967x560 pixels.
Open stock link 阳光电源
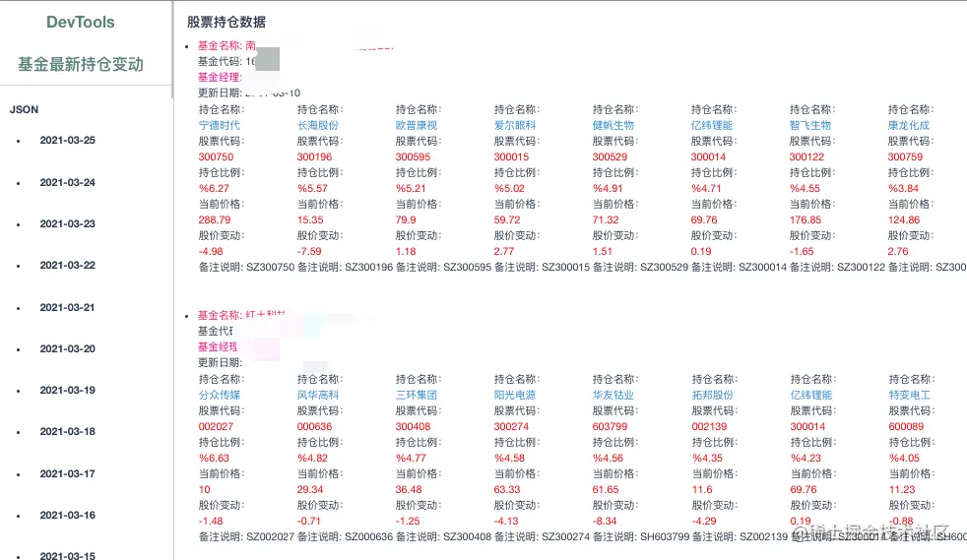click(515, 395)
